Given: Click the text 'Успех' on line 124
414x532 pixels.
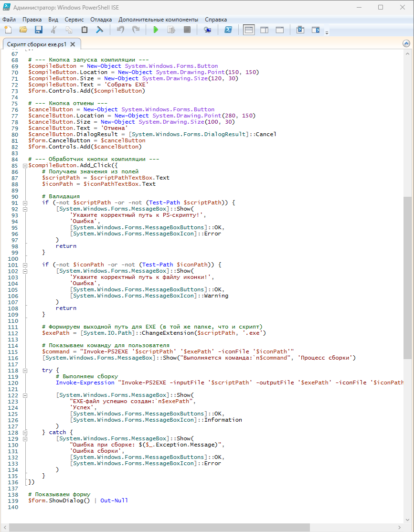Looking at the screenshot, I should point(82,407).
